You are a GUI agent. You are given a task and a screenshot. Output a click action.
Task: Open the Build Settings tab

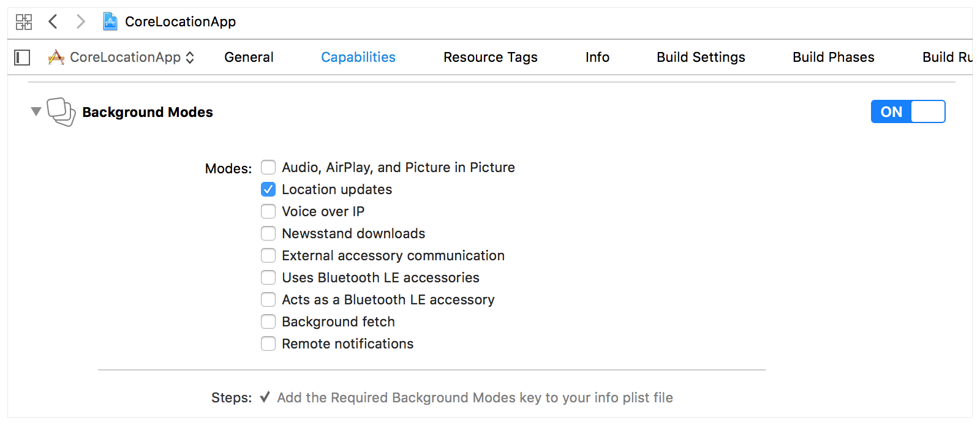coord(701,57)
